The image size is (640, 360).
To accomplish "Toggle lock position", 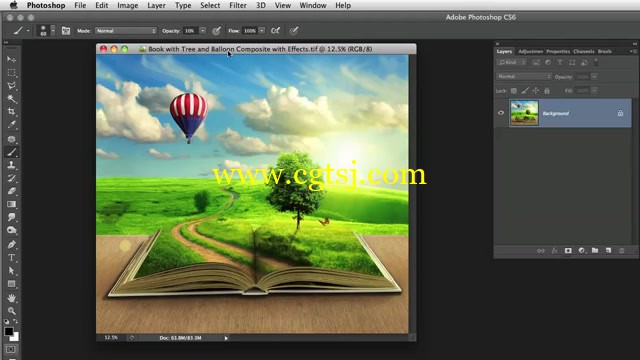I will [536, 91].
